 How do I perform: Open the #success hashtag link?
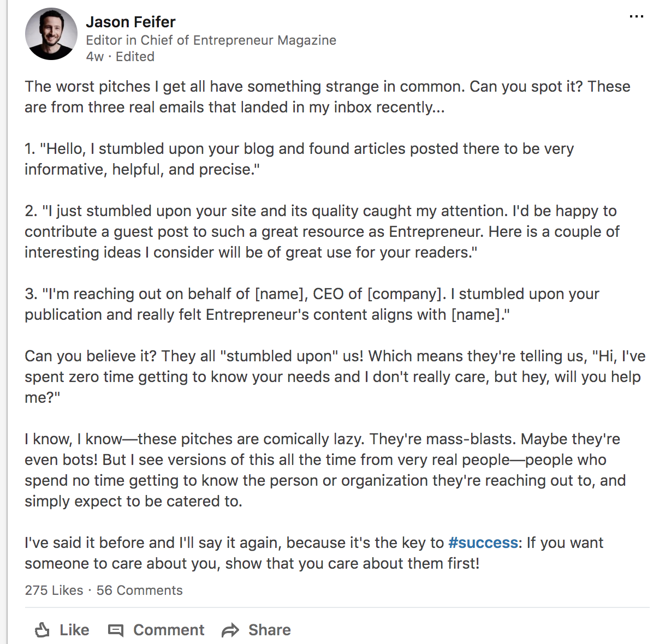point(483,542)
